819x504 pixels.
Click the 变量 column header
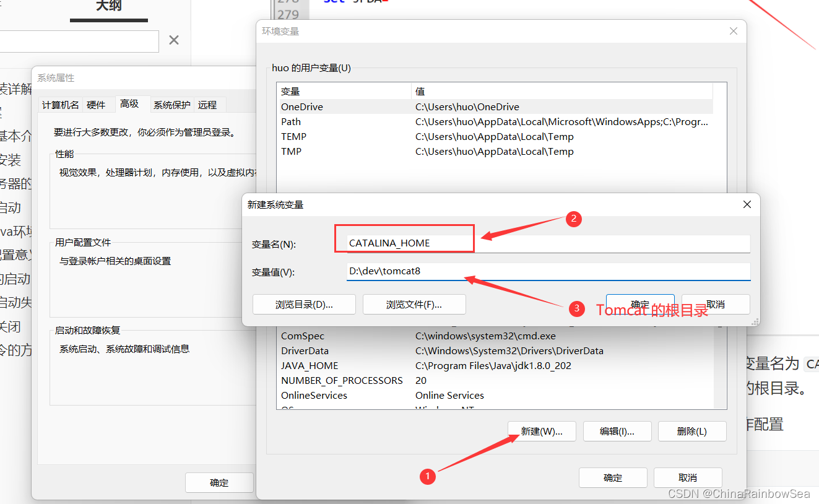coord(344,91)
